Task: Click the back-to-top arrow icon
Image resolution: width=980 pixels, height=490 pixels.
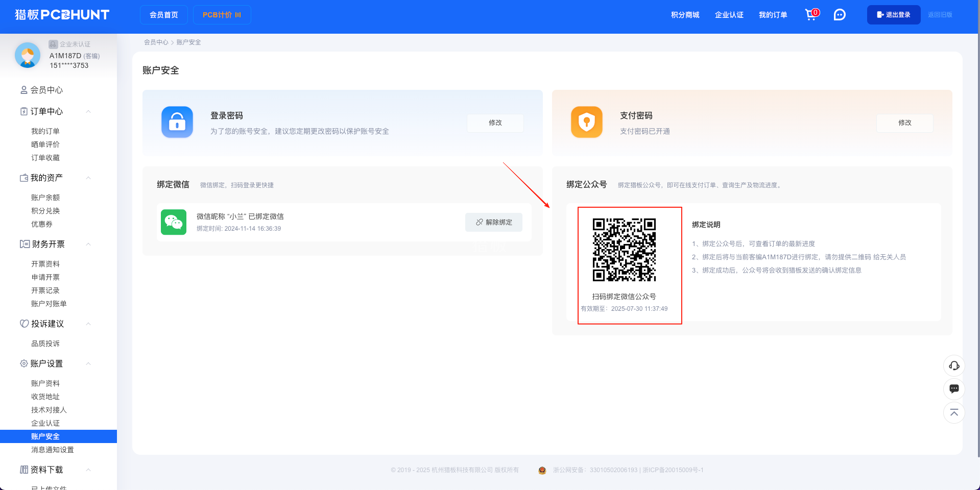Action: 953,412
